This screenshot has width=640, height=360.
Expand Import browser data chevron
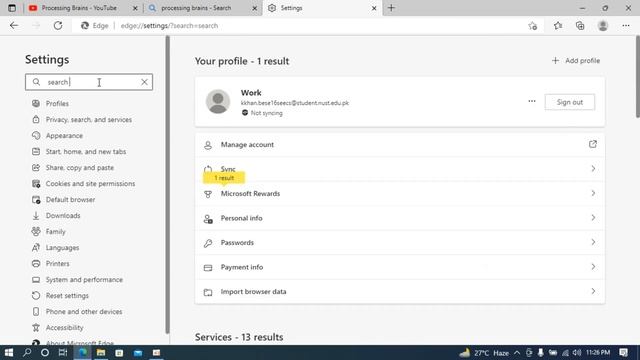593,291
